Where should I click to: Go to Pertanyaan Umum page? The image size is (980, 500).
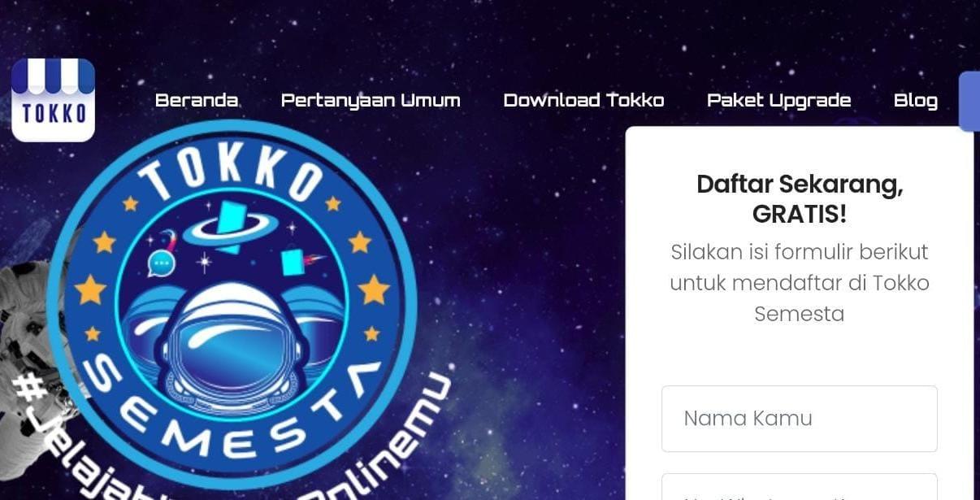(x=371, y=100)
